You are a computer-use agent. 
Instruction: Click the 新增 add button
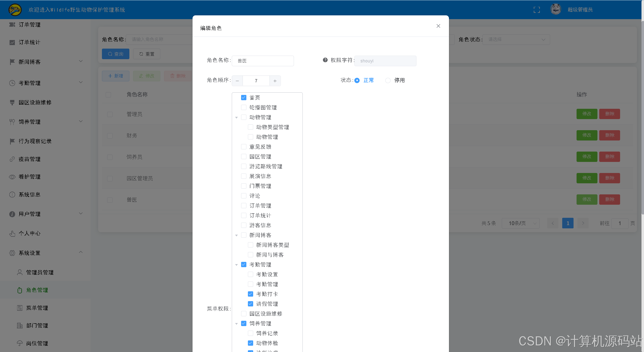(116, 76)
